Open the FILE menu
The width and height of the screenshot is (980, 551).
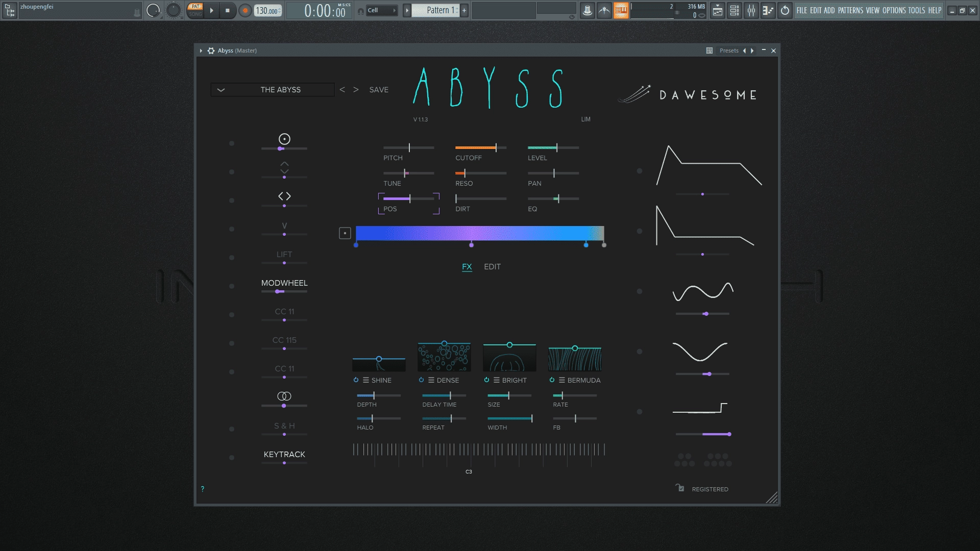point(802,10)
